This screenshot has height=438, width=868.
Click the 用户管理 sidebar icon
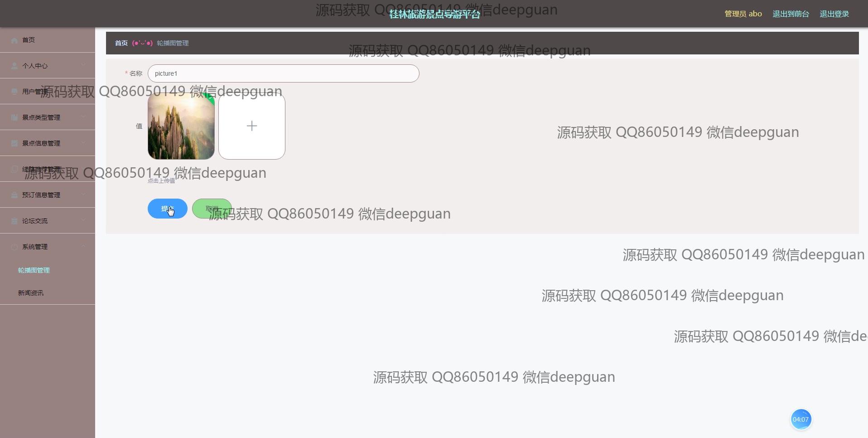pyautogui.click(x=14, y=92)
